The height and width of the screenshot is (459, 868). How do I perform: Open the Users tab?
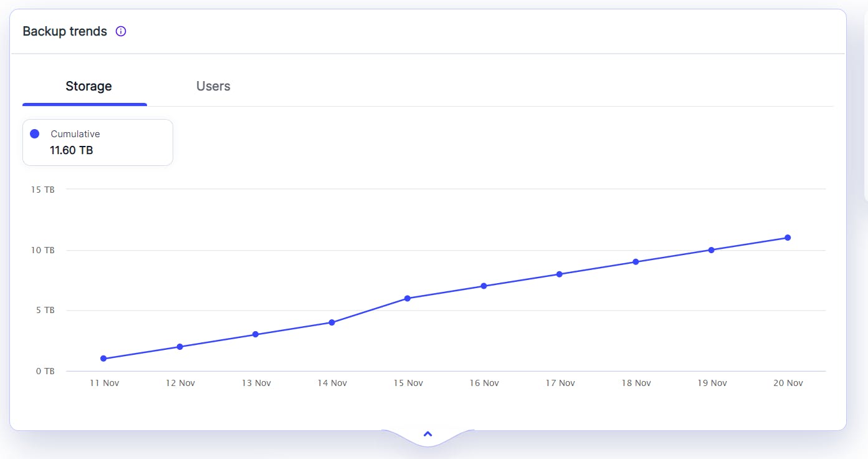click(213, 86)
